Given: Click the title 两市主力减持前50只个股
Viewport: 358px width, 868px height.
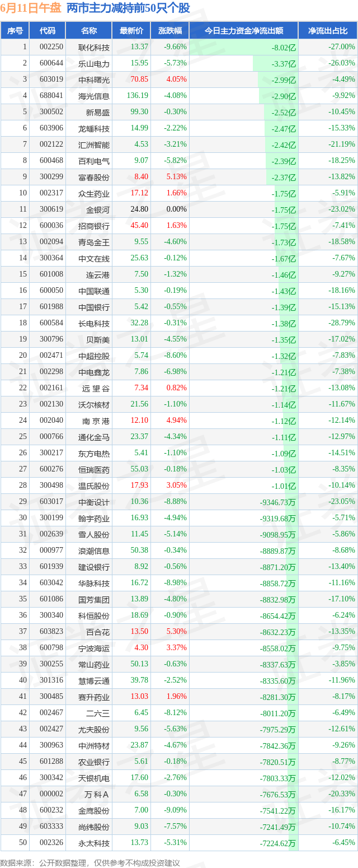Looking at the screenshot, I should click(x=128, y=8).
